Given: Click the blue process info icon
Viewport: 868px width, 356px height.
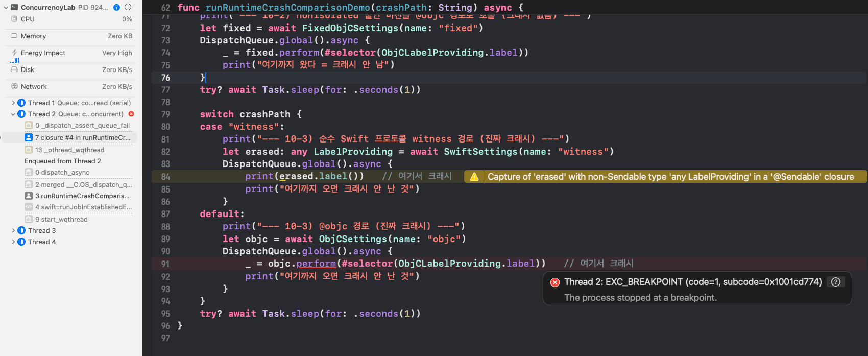Looking at the screenshot, I should [116, 7].
